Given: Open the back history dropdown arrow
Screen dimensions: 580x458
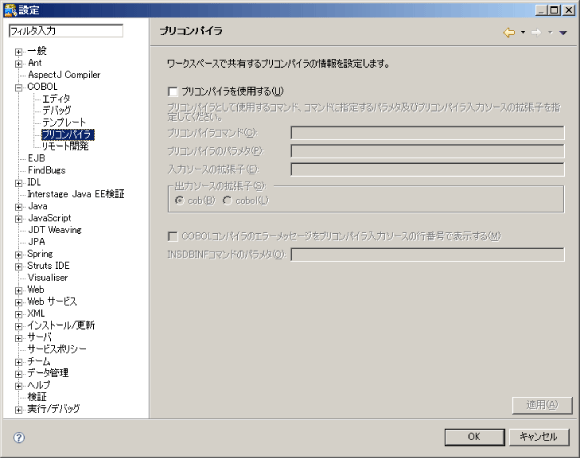Looking at the screenshot, I should click(523, 32).
